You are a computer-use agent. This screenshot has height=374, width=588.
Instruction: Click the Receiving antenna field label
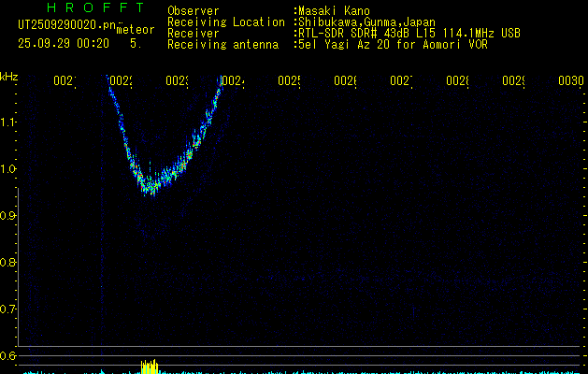(x=222, y=44)
